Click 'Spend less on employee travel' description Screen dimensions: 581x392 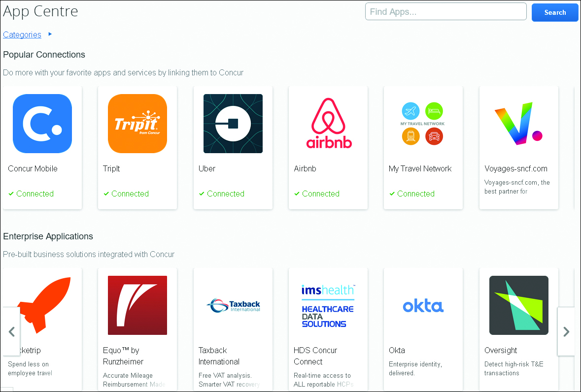coord(30,368)
